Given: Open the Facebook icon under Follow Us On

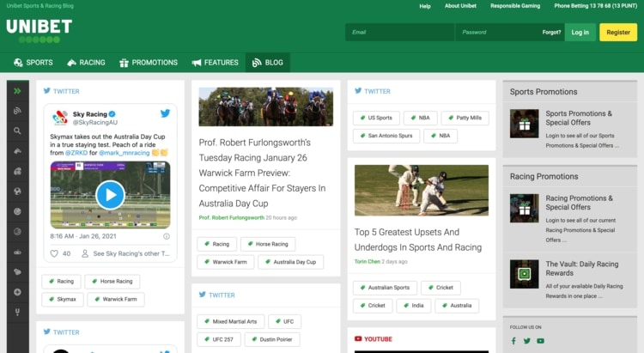Looking at the screenshot, I should pos(513,341).
